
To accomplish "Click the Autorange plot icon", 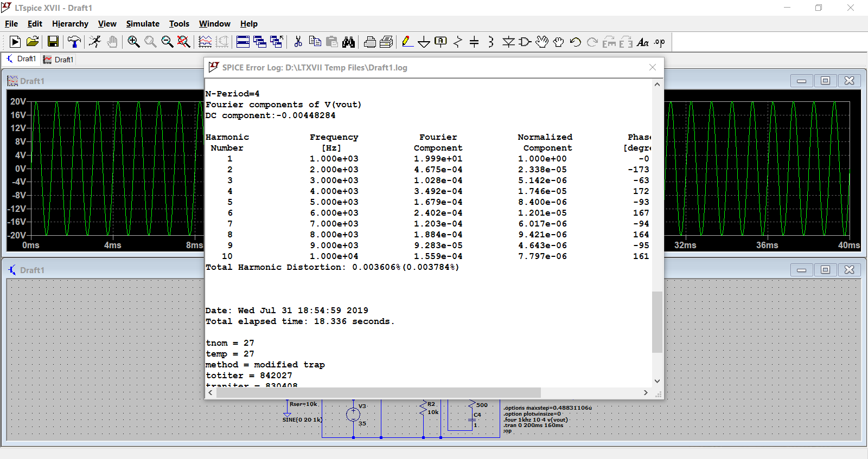I will [x=205, y=42].
